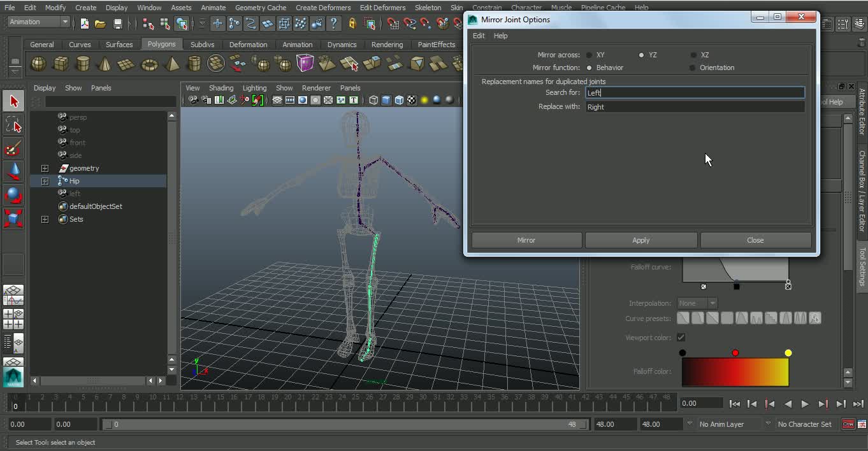The height and width of the screenshot is (451, 868).
Task: Click the red falloff color marker
Action: (735, 353)
